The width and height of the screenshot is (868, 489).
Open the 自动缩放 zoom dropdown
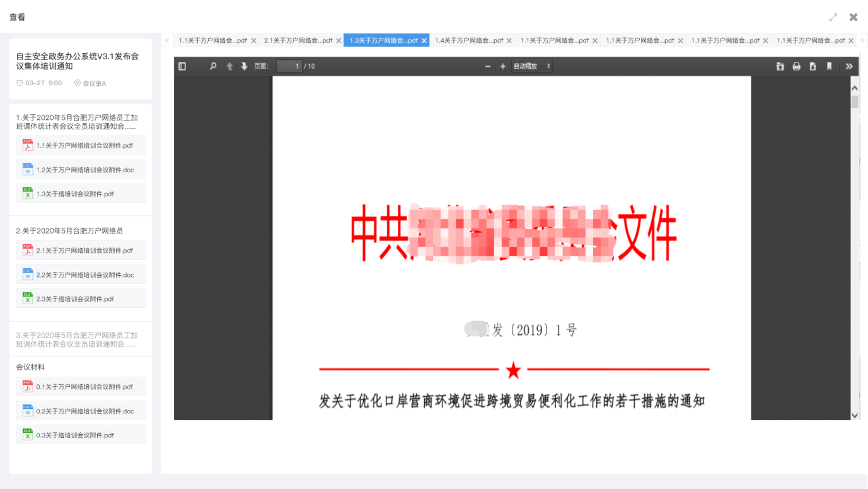pos(531,66)
